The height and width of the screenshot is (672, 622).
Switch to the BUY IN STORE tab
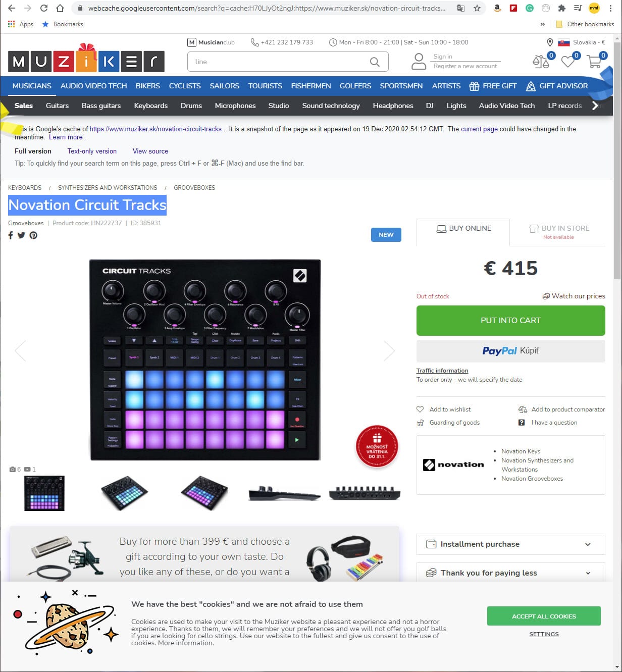tap(558, 232)
